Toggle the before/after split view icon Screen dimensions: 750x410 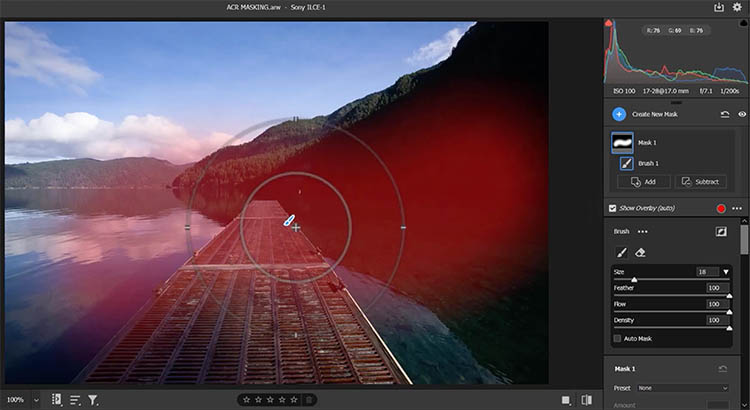click(x=587, y=399)
